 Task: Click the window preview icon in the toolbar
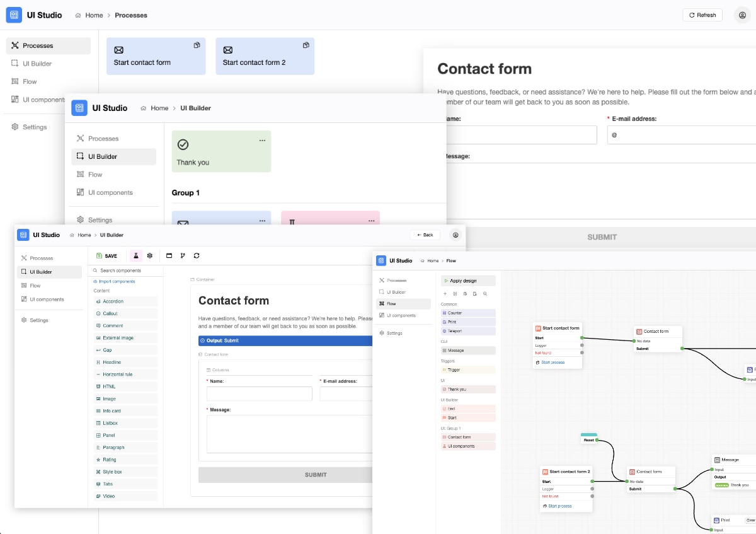tap(169, 256)
